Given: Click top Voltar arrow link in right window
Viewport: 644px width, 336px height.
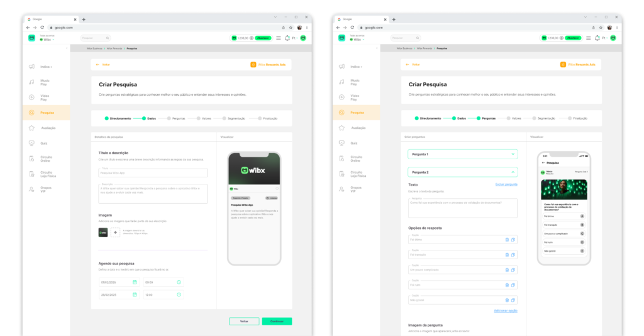Looking at the screenshot, I should (x=413, y=64).
